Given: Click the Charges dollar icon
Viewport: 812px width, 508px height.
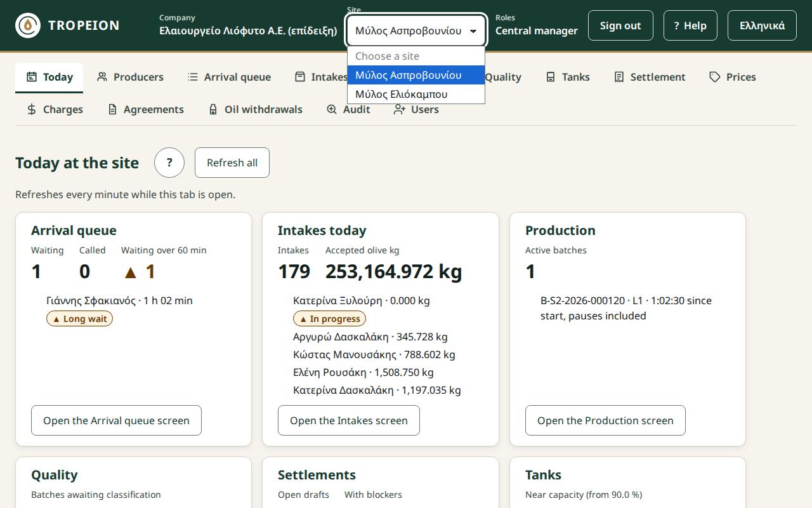Looking at the screenshot, I should click(32, 109).
